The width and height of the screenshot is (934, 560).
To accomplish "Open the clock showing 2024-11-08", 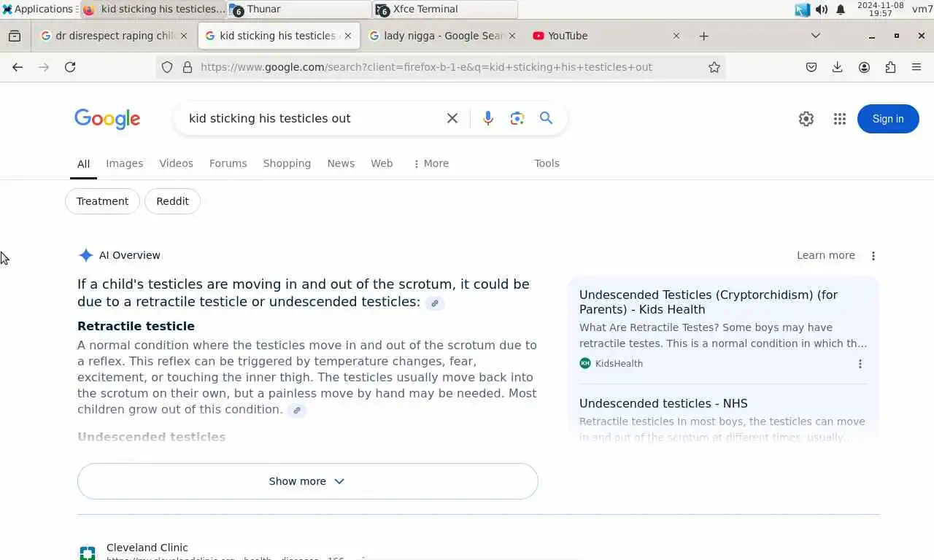I will click(x=881, y=9).
